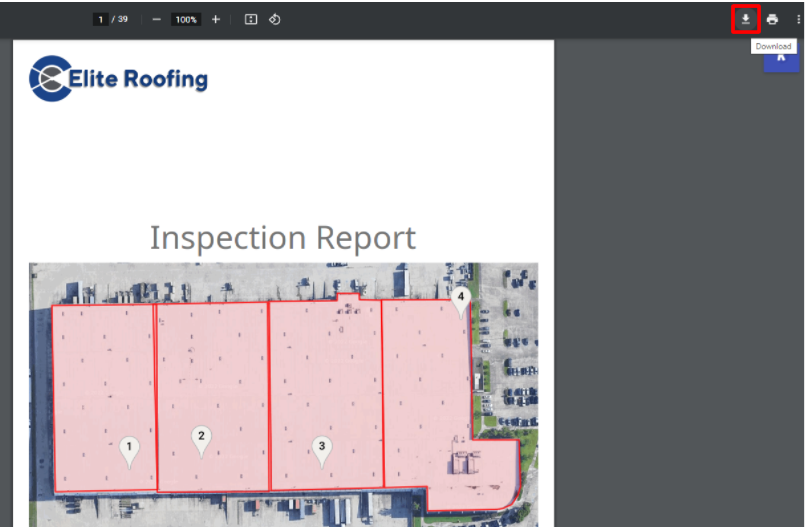The height and width of the screenshot is (527, 805).
Task: Select map marker 2 on roof section
Action: 201,441
